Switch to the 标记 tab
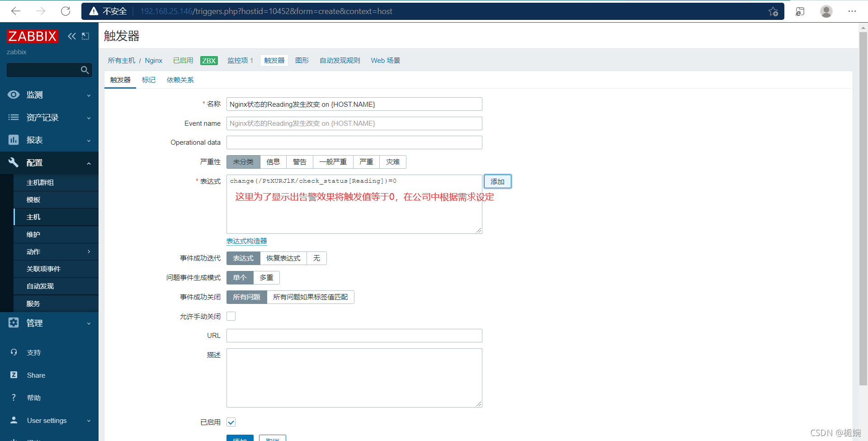868x441 pixels. pyautogui.click(x=149, y=80)
